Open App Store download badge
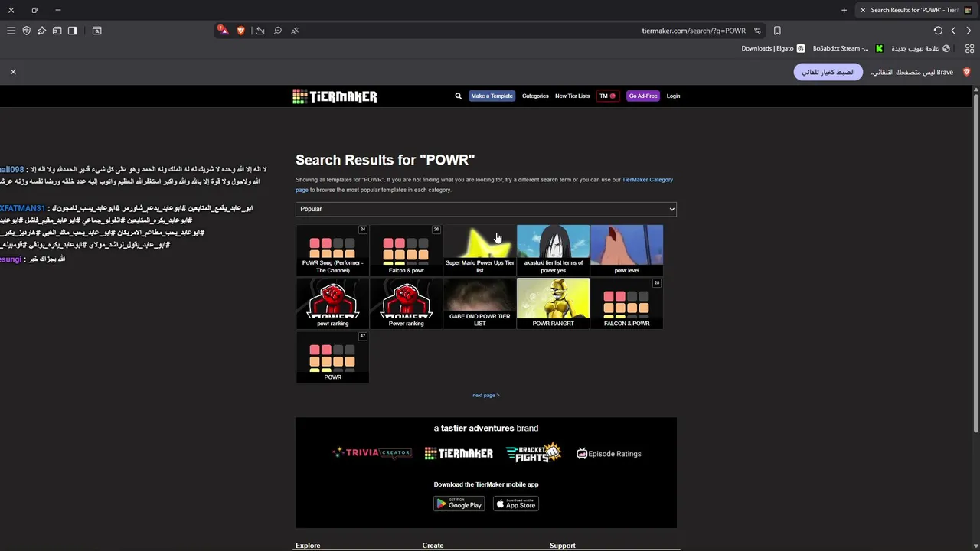Image resolution: width=980 pixels, height=551 pixels. (516, 504)
